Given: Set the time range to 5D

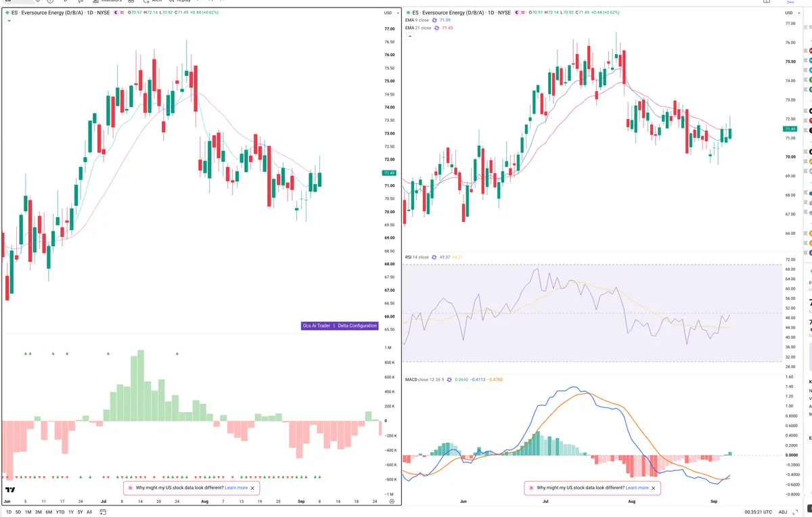Looking at the screenshot, I should pos(18,512).
